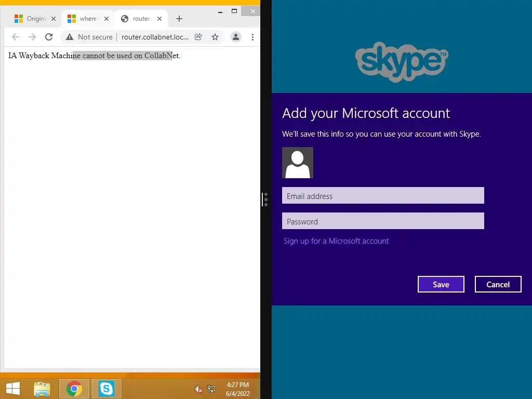This screenshot has height=399, width=532.
Task: Click the Skype logo
Action: [402, 62]
